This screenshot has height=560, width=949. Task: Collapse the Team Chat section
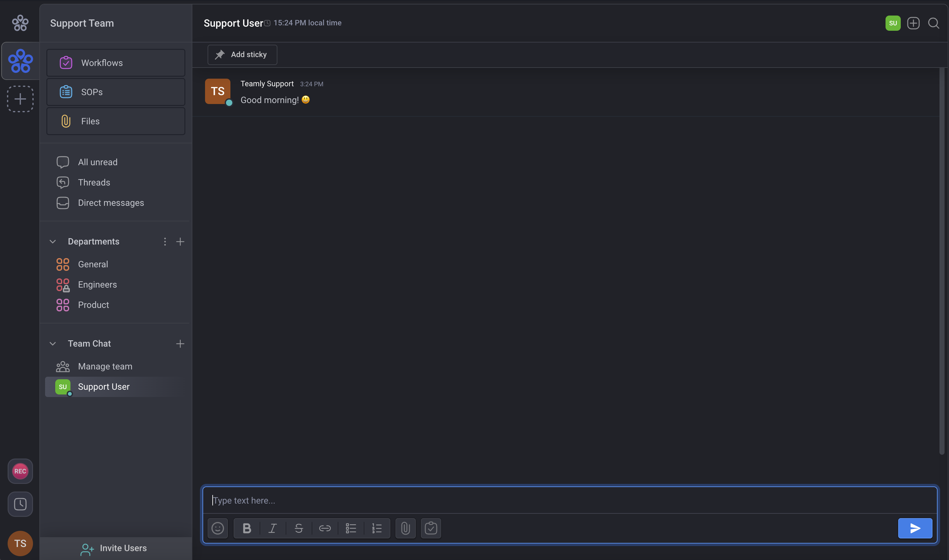click(53, 344)
